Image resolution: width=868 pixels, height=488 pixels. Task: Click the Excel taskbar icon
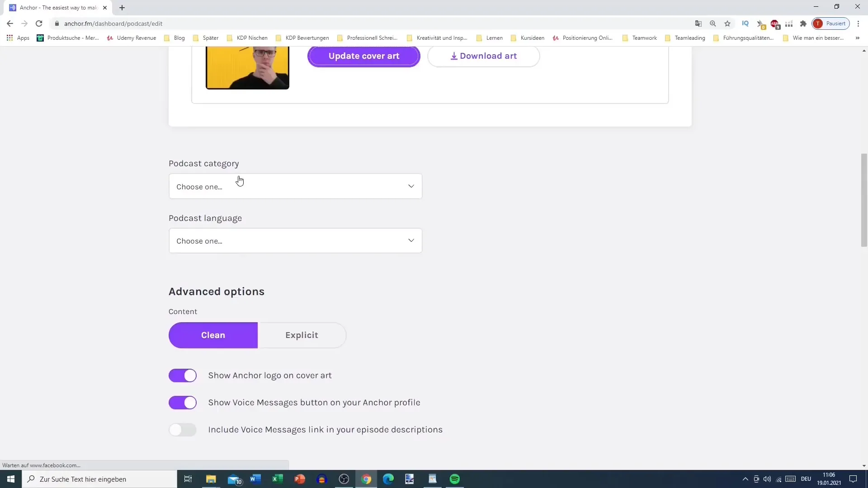point(277,479)
